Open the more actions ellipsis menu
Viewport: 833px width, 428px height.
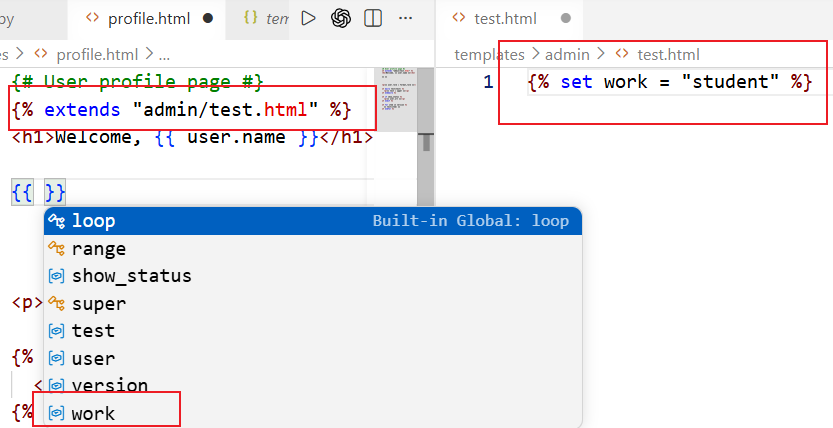point(405,19)
